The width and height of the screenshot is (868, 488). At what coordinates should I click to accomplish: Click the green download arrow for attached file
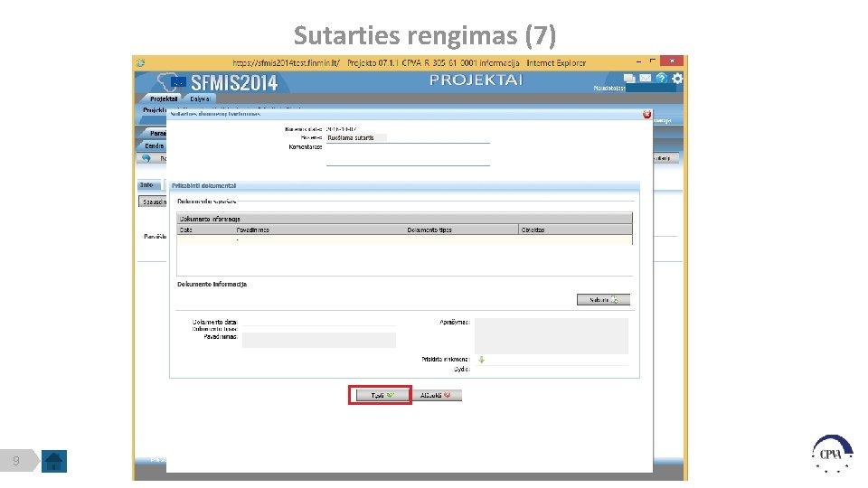pos(481,360)
